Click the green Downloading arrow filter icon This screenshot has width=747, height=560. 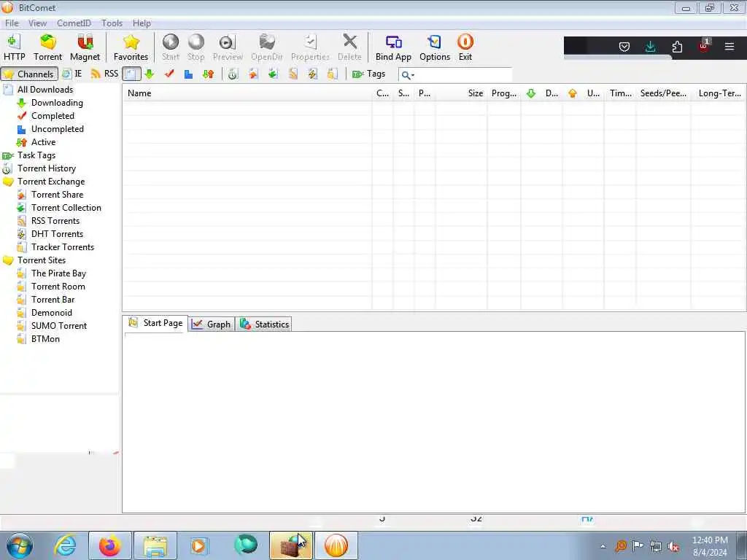coord(149,74)
